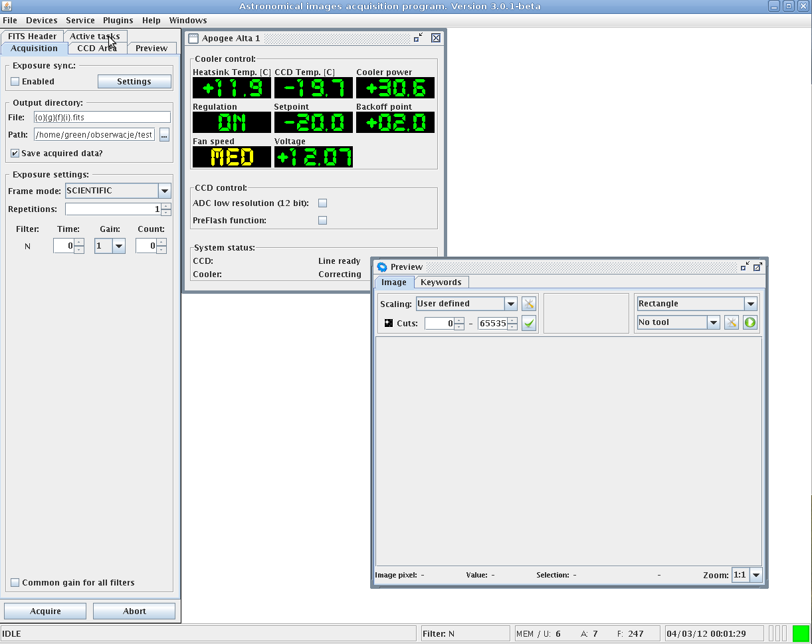Increase lower Cuts value with up arrow
Image resolution: width=812 pixels, height=644 pixels.
(x=459, y=320)
